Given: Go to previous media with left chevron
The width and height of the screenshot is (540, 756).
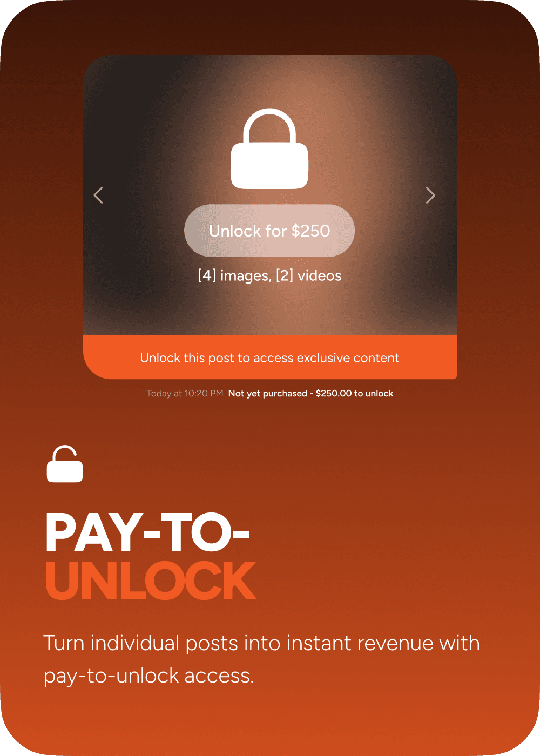Looking at the screenshot, I should (x=98, y=195).
